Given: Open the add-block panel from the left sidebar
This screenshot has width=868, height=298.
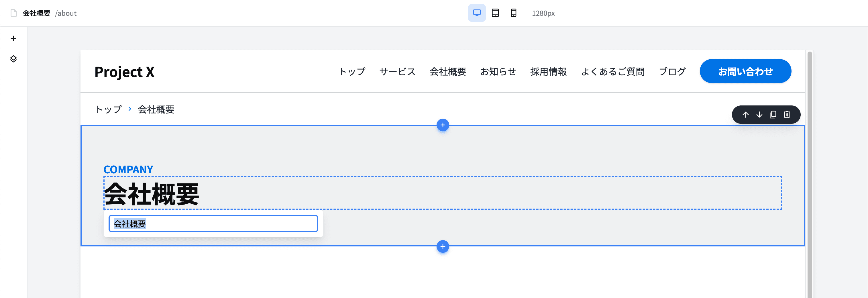Looking at the screenshot, I should [13, 38].
